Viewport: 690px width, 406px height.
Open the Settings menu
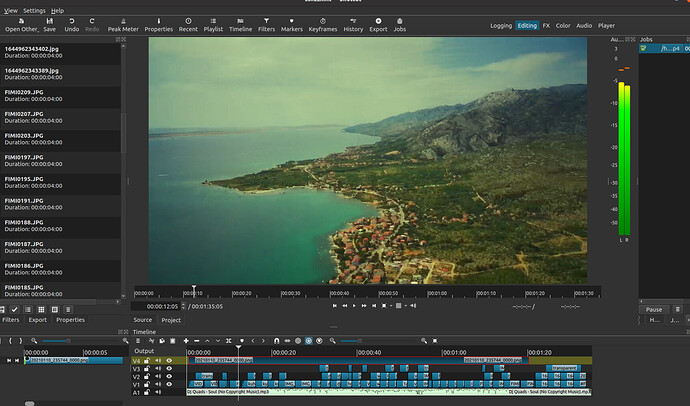34,11
